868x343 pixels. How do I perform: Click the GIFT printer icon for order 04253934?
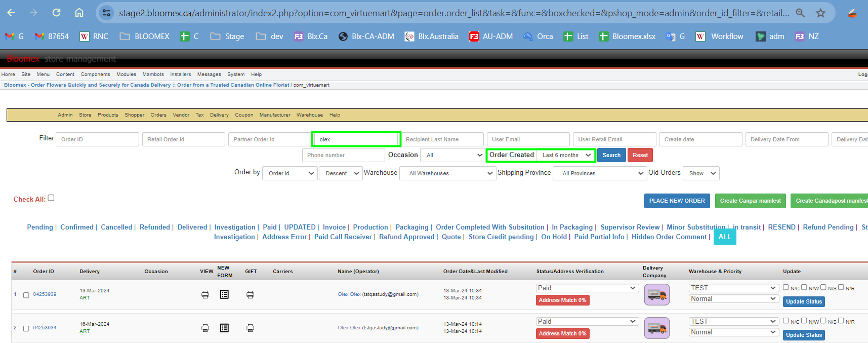point(250,328)
